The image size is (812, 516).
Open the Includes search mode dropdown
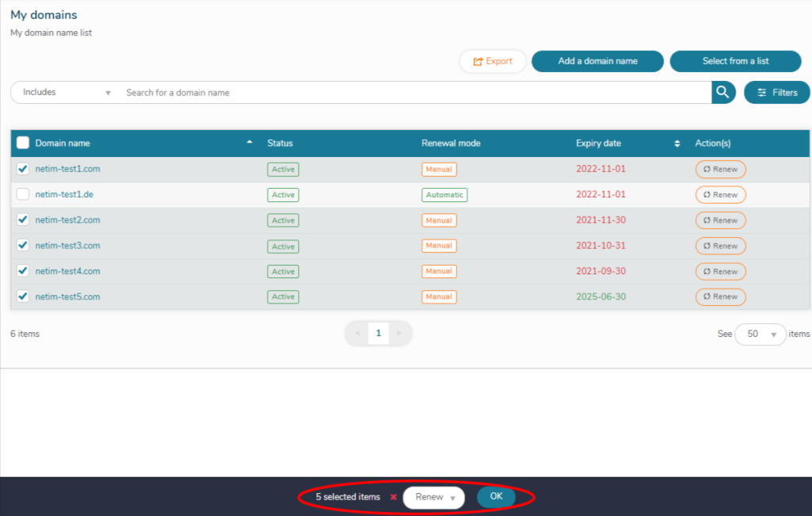point(67,93)
